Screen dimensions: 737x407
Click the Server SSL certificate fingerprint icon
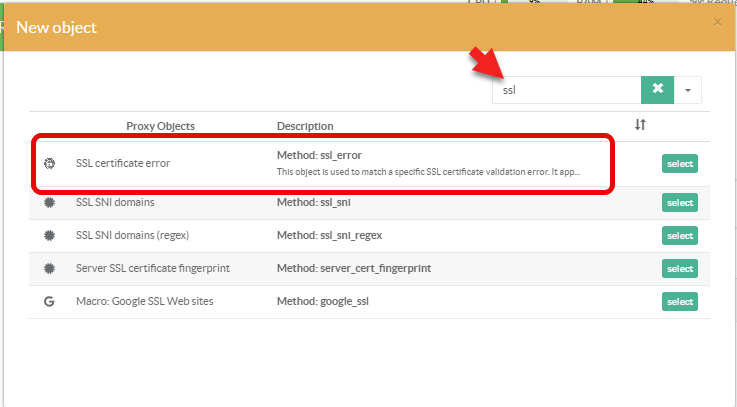pyautogui.click(x=49, y=268)
